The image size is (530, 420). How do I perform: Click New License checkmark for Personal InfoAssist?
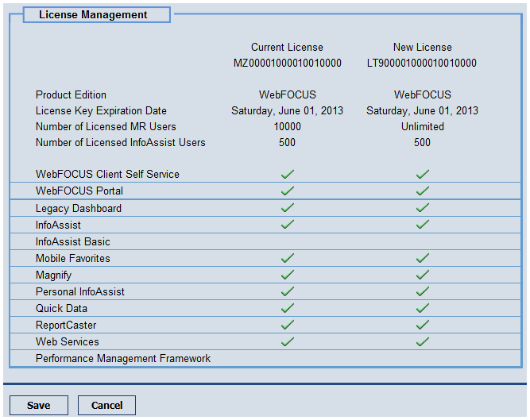point(423,291)
